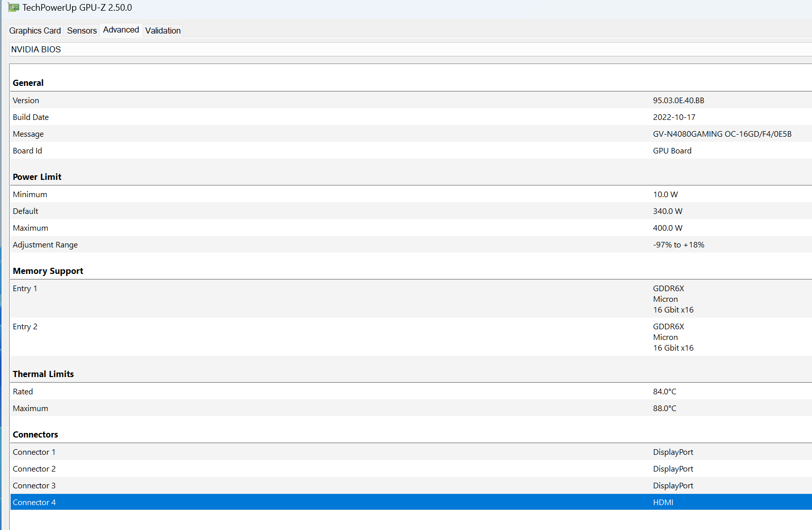This screenshot has width=812, height=530.
Task: Click the Power Limit section header
Action: click(x=37, y=177)
